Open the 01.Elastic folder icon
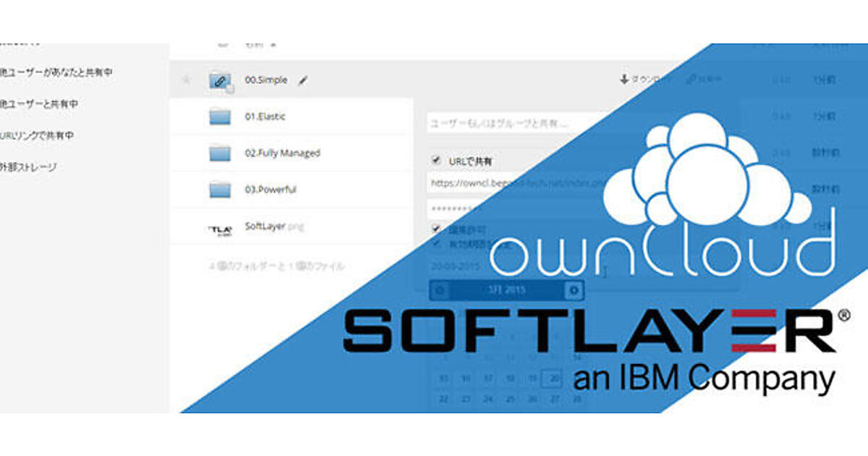This screenshot has height=456, width=868. 220,117
